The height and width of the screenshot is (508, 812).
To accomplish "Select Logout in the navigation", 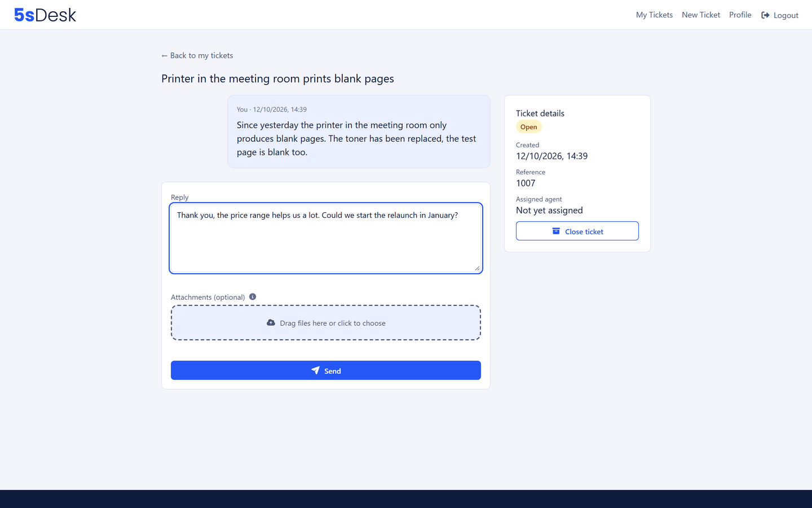I will 780,15.
